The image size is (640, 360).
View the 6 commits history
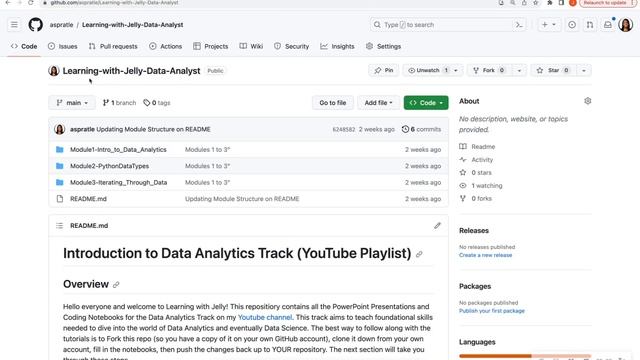point(422,129)
